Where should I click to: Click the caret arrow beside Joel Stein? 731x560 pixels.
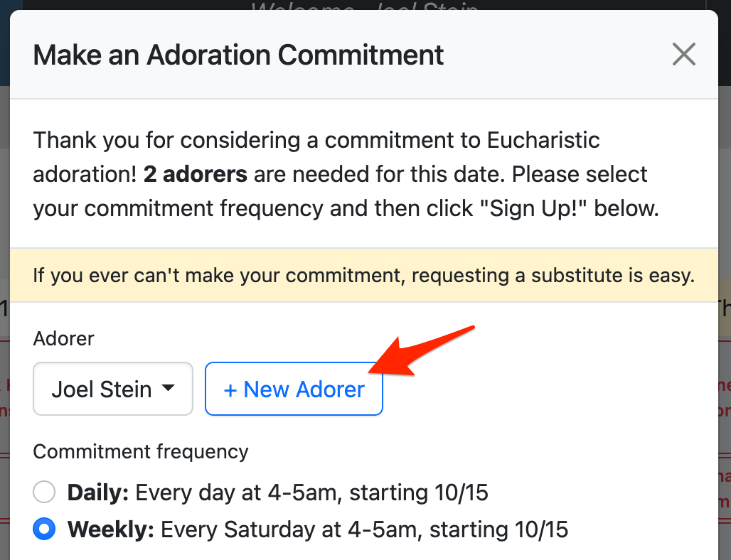(x=168, y=389)
